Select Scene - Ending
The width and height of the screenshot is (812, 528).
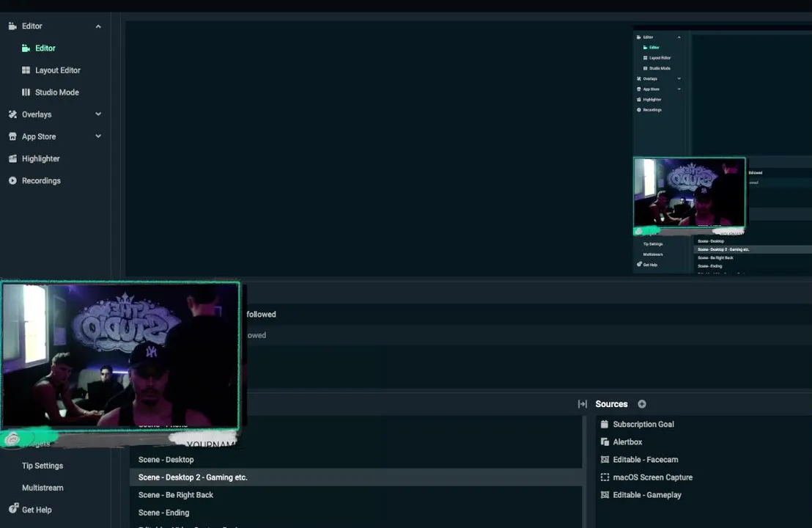(x=356, y=513)
